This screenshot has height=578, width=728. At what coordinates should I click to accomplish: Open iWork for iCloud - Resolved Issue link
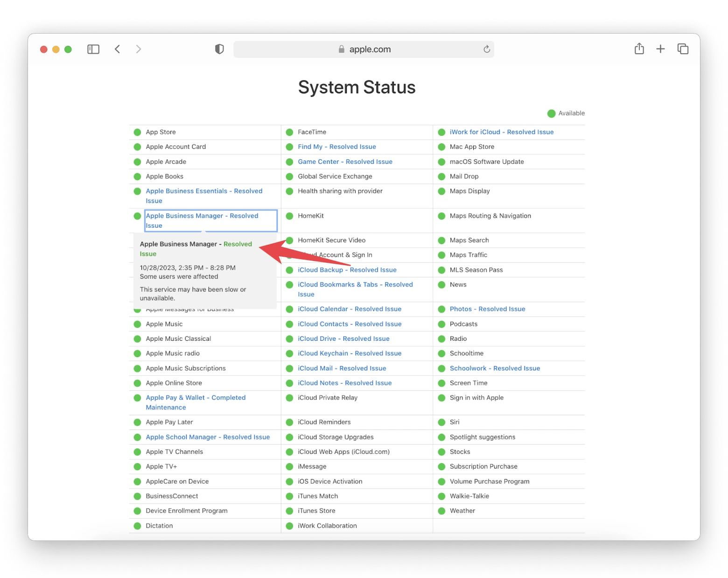(x=502, y=132)
